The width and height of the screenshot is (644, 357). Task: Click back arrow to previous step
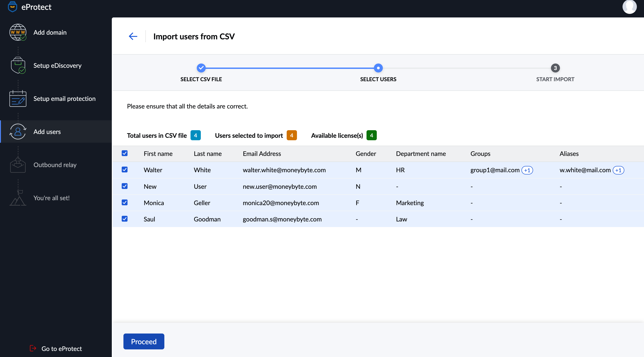click(133, 36)
